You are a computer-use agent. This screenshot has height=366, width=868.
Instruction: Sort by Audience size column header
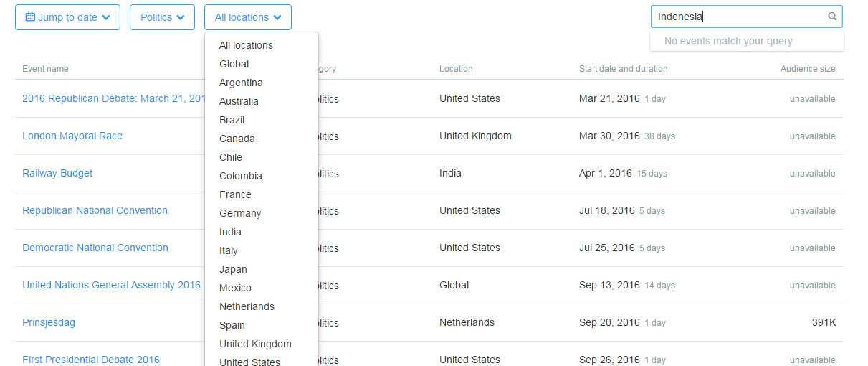click(x=808, y=69)
